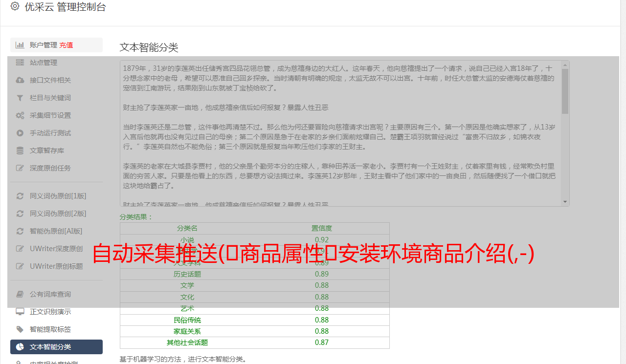The image size is (626, 364).
Task: Click the edit icon for 深度原创任务
Action: (x=20, y=168)
